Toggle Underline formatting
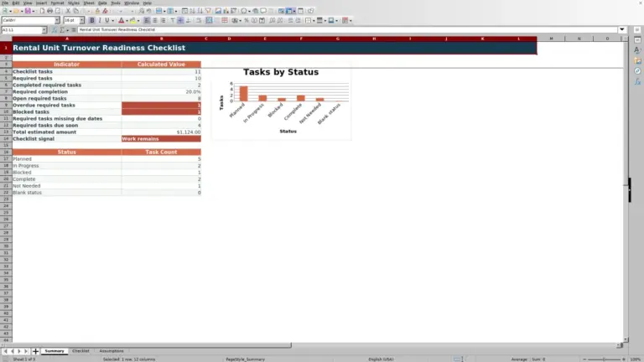The image size is (644, 362). click(107, 20)
